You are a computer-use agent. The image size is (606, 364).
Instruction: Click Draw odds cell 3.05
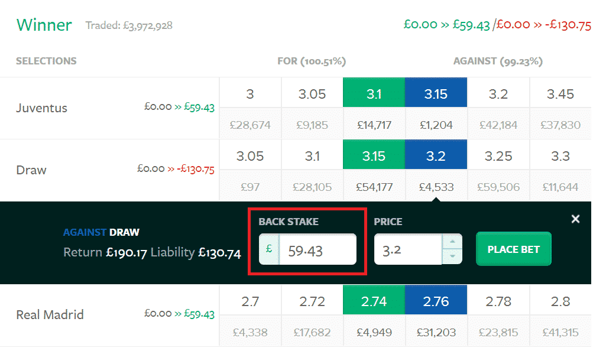pos(250,156)
